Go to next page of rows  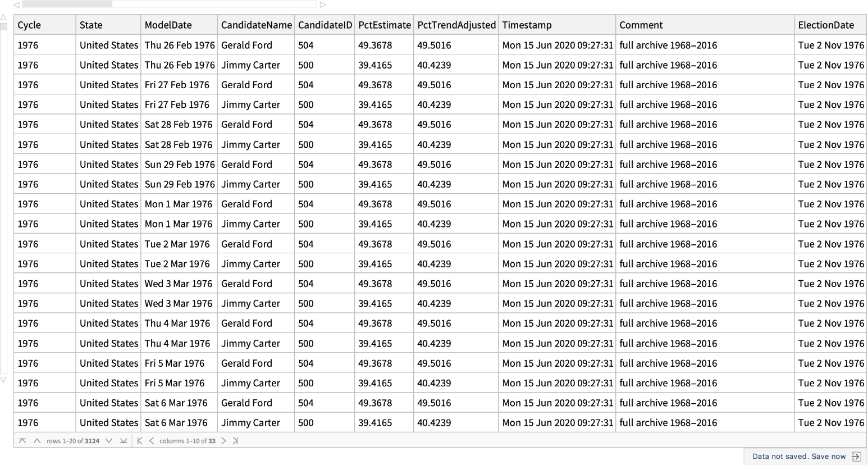(109, 441)
